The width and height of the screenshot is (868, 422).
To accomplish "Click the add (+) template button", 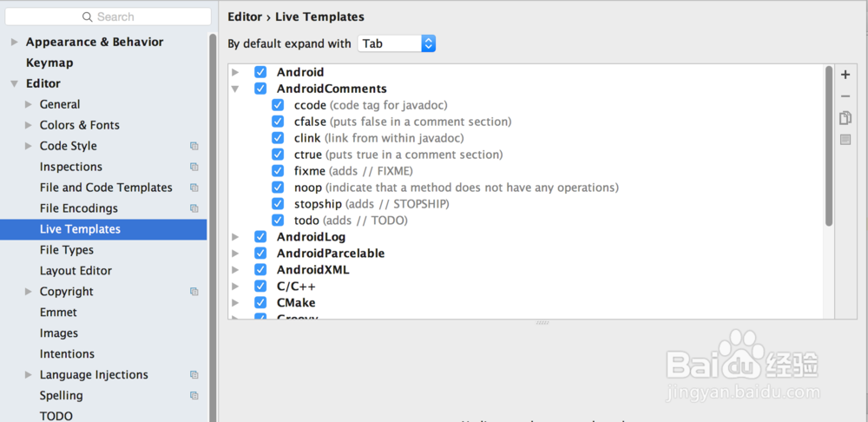I will click(x=845, y=75).
